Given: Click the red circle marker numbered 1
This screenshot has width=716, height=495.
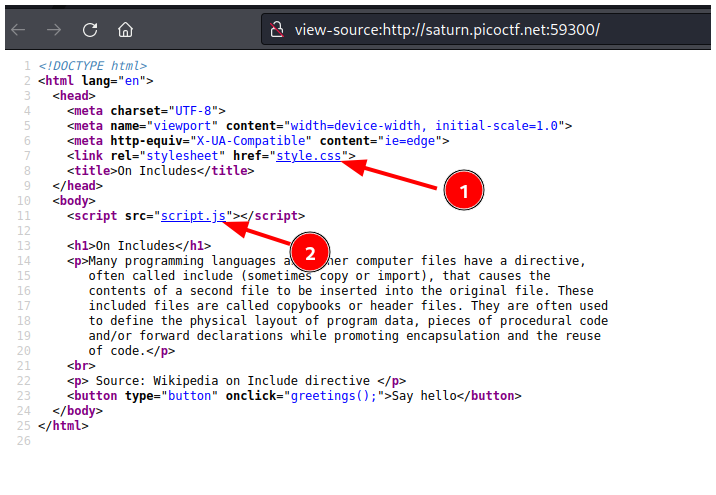Looking at the screenshot, I should tap(464, 187).
